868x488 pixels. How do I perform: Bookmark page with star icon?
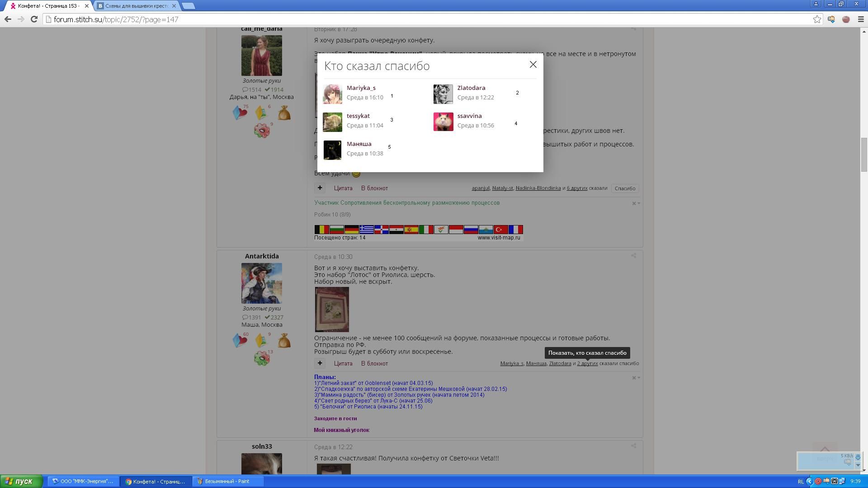(x=817, y=19)
